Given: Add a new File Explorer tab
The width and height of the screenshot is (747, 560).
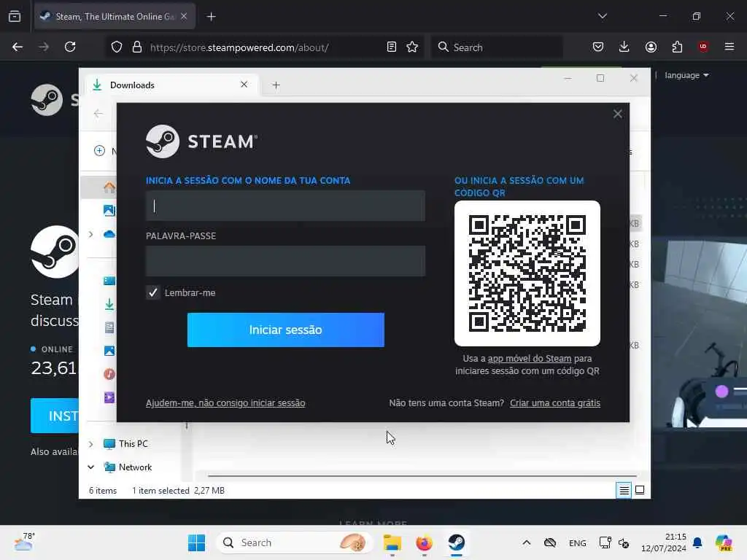Looking at the screenshot, I should coord(276,85).
